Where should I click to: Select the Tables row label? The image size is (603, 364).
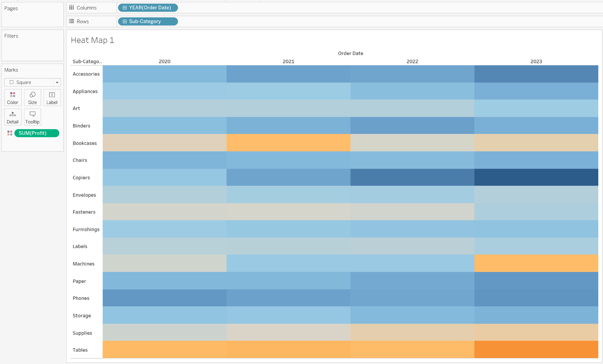coord(80,350)
